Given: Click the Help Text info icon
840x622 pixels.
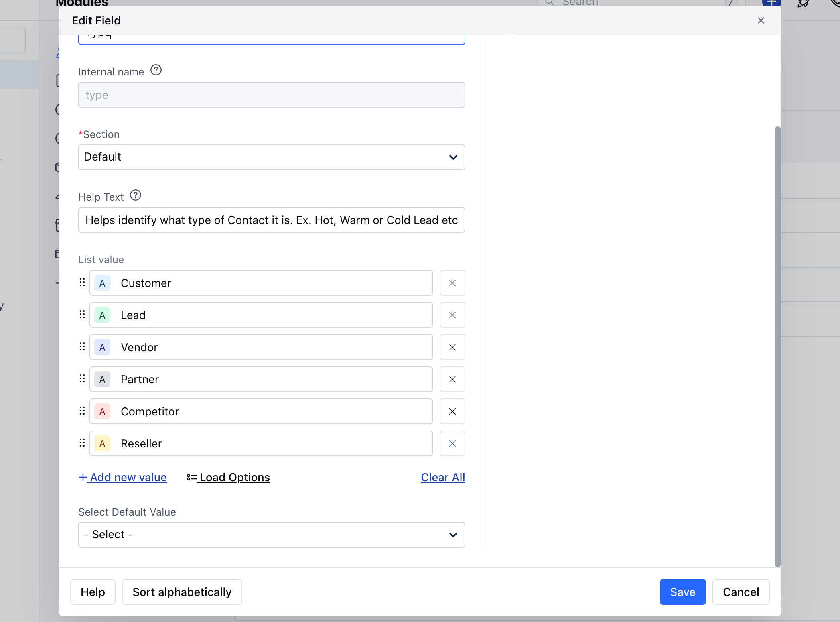Looking at the screenshot, I should (x=136, y=195).
